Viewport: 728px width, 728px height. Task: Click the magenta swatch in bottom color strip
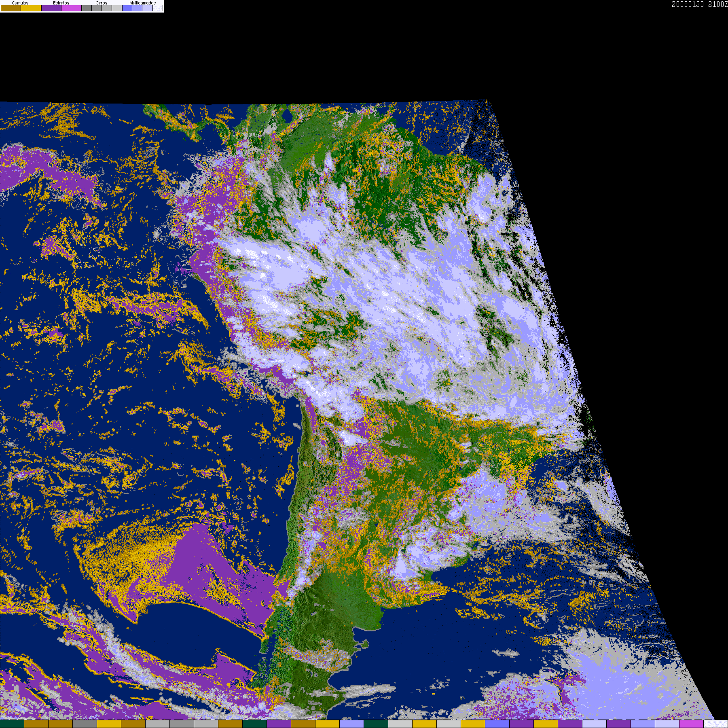691,724
